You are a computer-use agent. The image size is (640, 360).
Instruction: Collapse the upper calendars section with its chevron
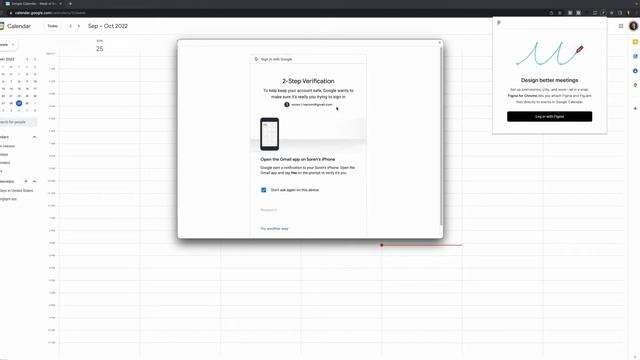[x=34, y=137]
